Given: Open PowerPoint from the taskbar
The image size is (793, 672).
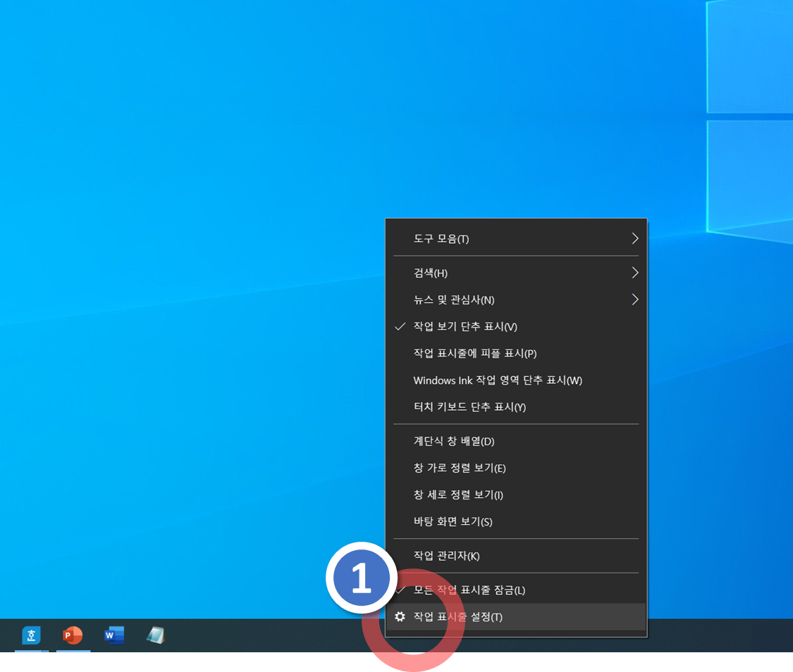Looking at the screenshot, I should pos(73,635).
